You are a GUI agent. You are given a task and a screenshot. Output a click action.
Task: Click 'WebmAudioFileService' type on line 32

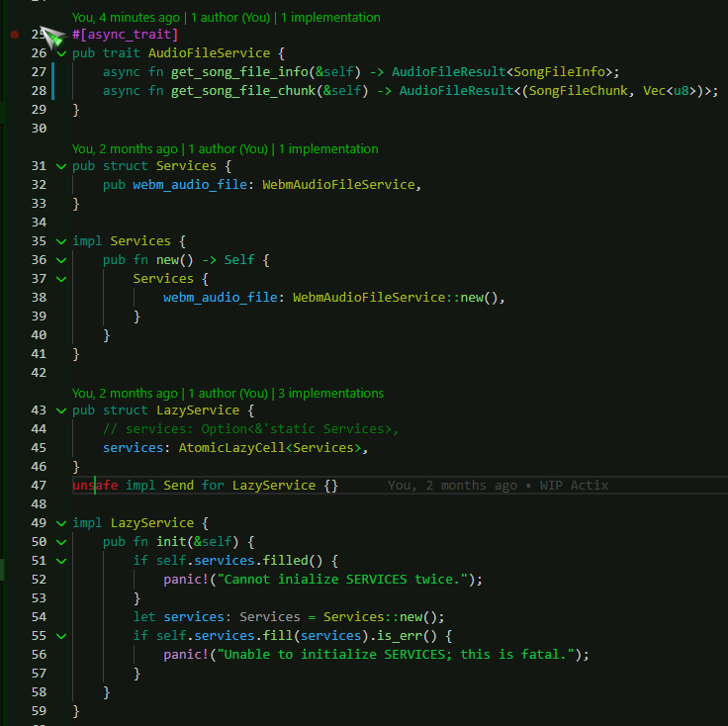[x=338, y=185]
